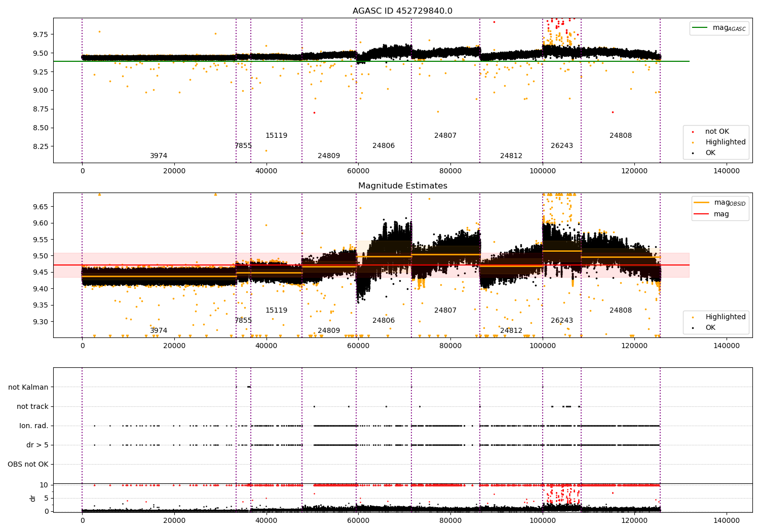Click obsid label 24809 in Magnitude Estimates plot

pos(329,331)
